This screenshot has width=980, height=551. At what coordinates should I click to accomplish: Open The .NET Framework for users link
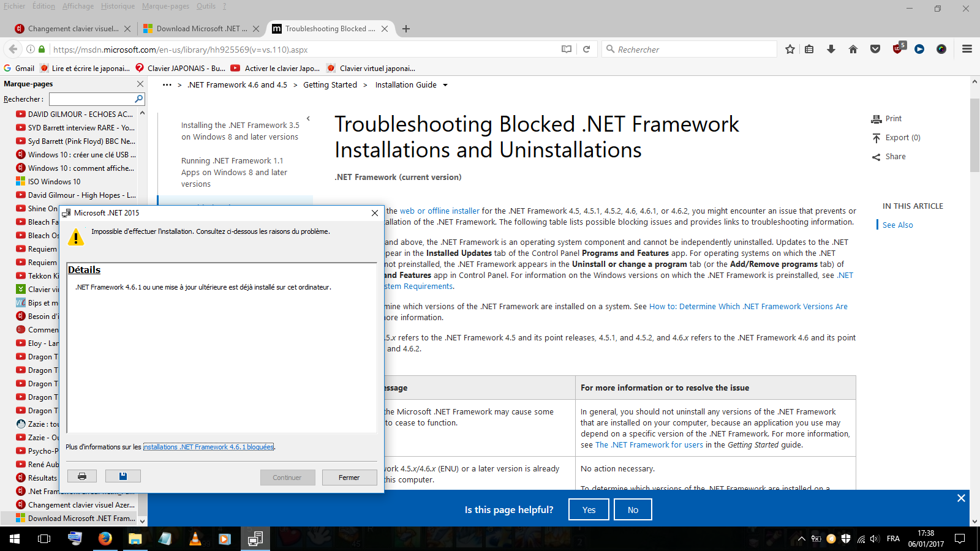click(649, 445)
